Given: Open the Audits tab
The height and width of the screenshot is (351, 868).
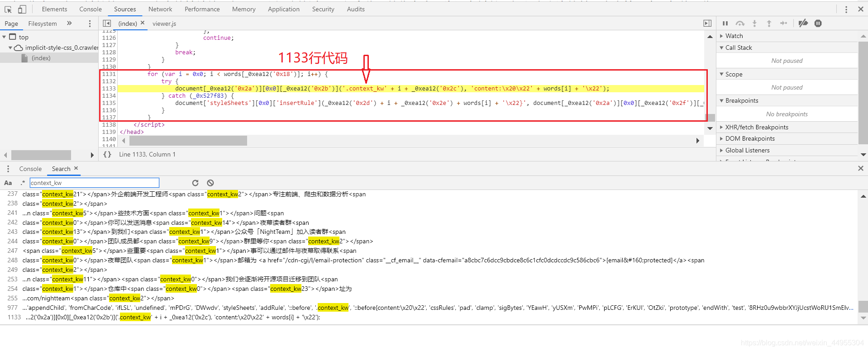Looking at the screenshot, I should point(356,9).
